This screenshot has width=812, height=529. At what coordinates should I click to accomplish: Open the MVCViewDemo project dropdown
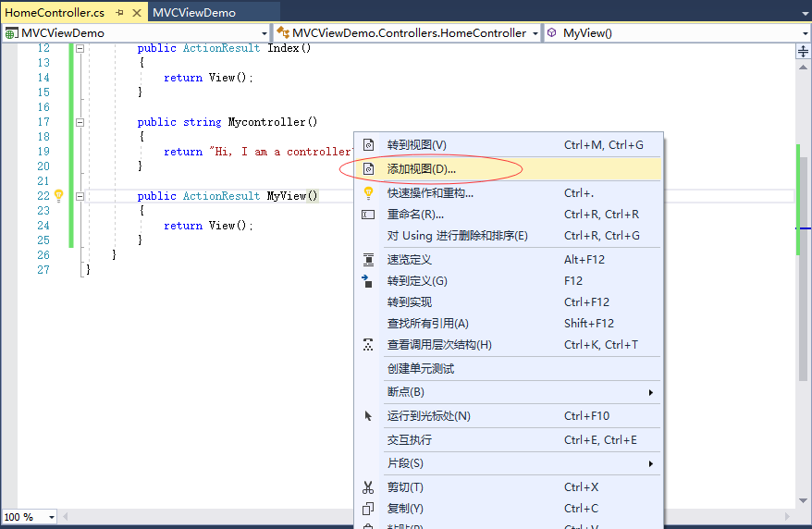[x=264, y=33]
